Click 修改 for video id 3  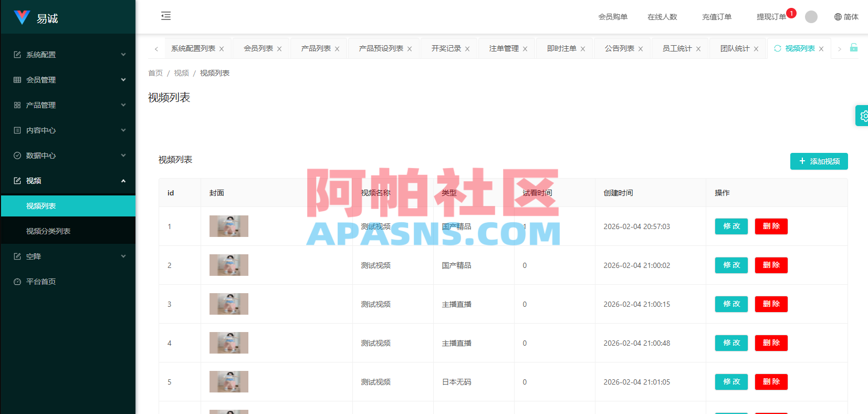pos(731,304)
